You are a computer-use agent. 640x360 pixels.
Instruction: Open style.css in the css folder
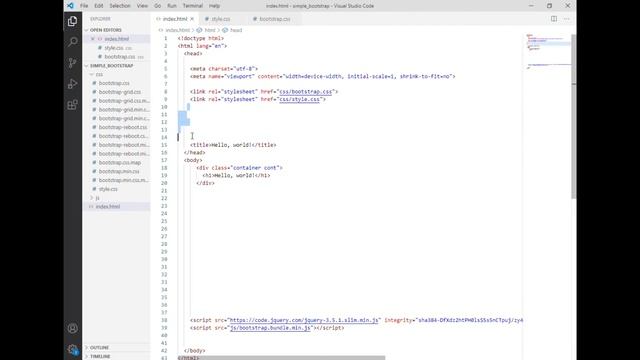tap(108, 189)
